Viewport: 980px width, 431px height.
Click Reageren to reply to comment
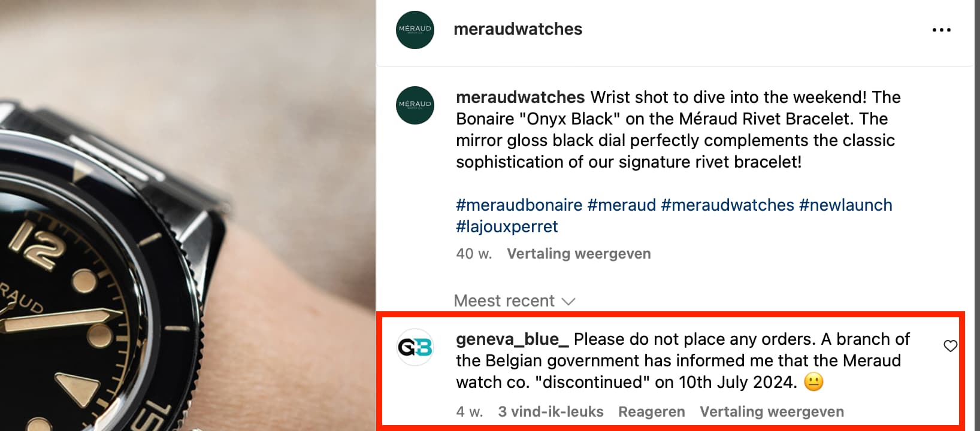click(x=652, y=412)
